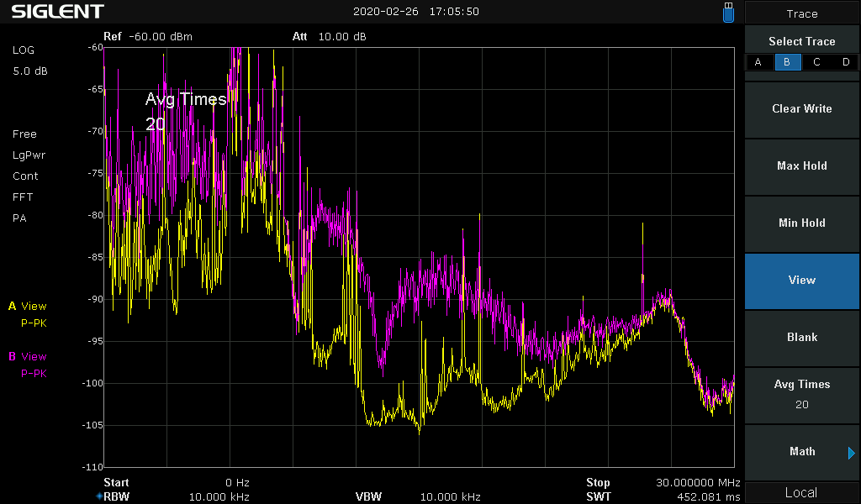861x504 pixels.
Task: Select the Ref -60.00 dBm level
Action: pyautogui.click(x=148, y=37)
